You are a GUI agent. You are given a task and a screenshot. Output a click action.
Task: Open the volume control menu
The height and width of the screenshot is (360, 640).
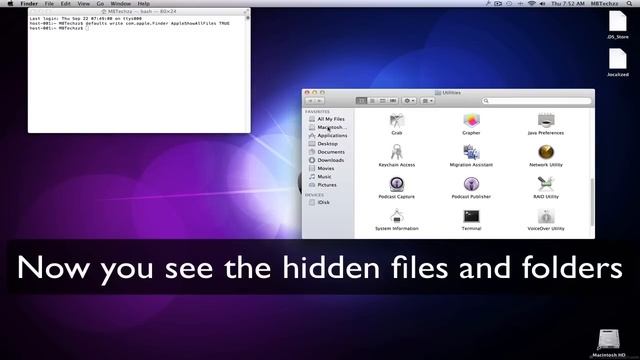click(x=542, y=3)
